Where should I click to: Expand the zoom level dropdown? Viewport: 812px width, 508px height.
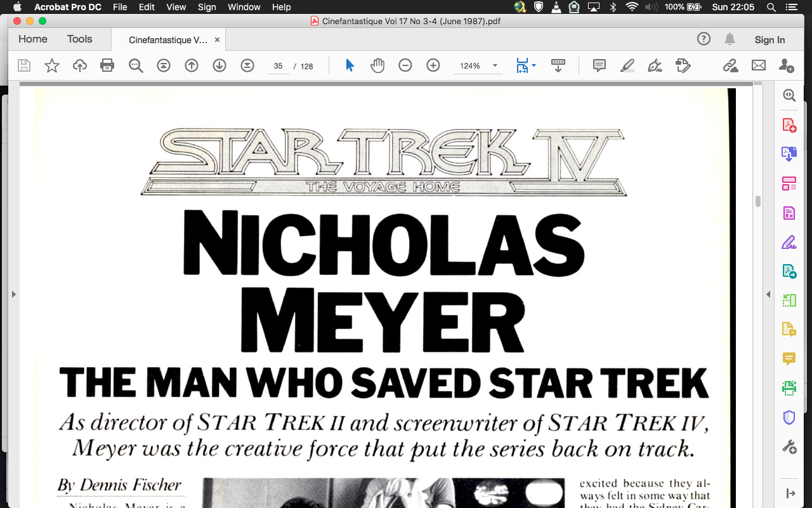[x=495, y=65]
